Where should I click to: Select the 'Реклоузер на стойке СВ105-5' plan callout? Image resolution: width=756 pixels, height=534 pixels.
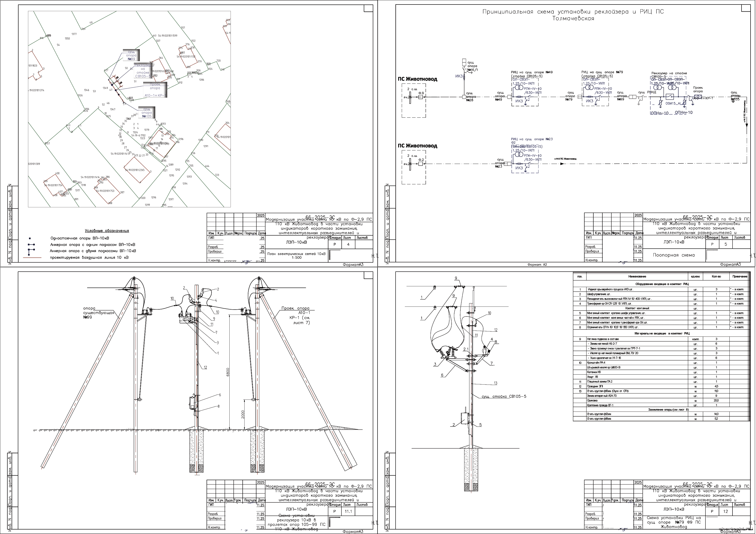pyautogui.click(x=143, y=71)
